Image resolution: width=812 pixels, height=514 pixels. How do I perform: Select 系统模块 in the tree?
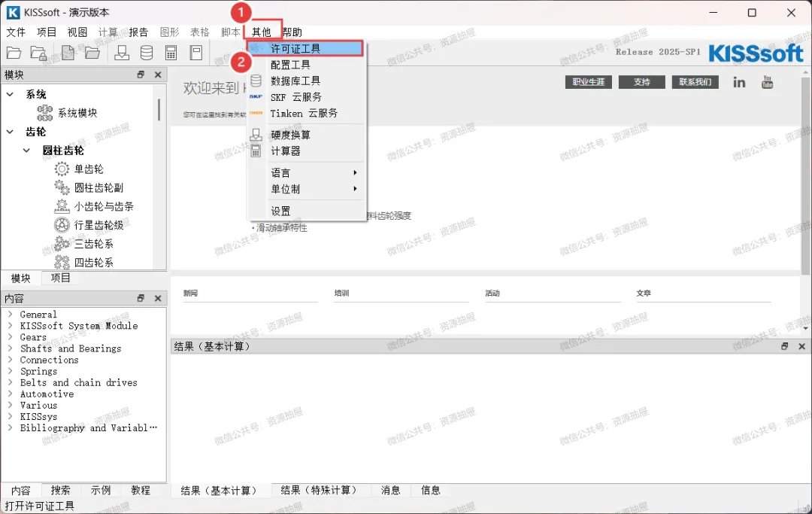(77, 112)
